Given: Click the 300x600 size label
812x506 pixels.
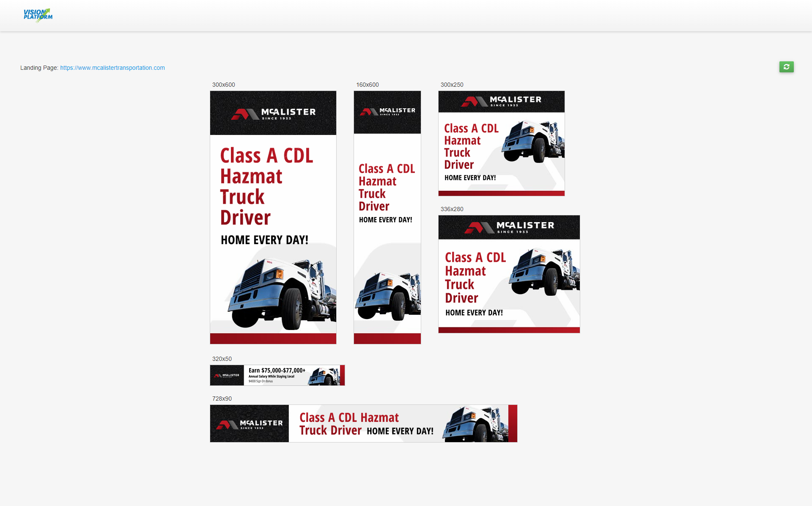Looking at the screenshot, I should (223, 85).
